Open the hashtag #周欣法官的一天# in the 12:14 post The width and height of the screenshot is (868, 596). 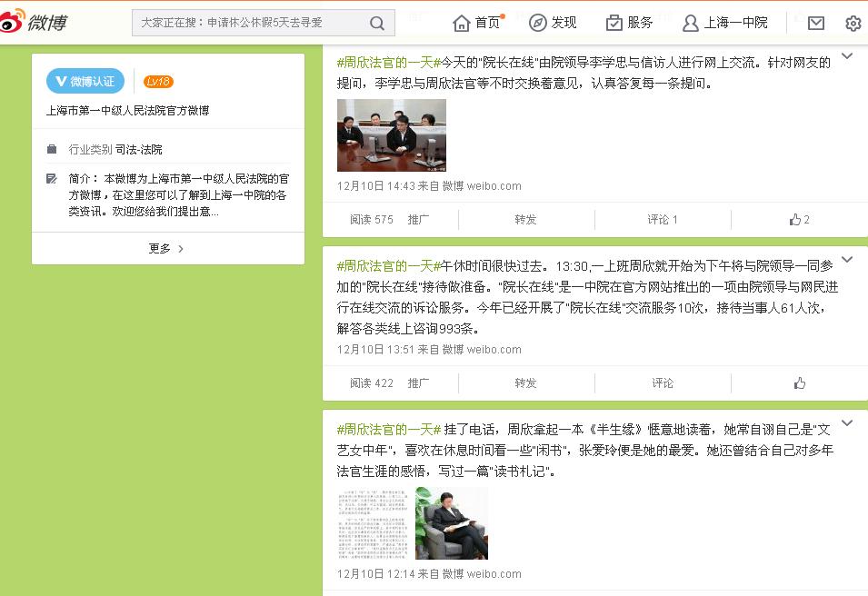click(389, 430)
